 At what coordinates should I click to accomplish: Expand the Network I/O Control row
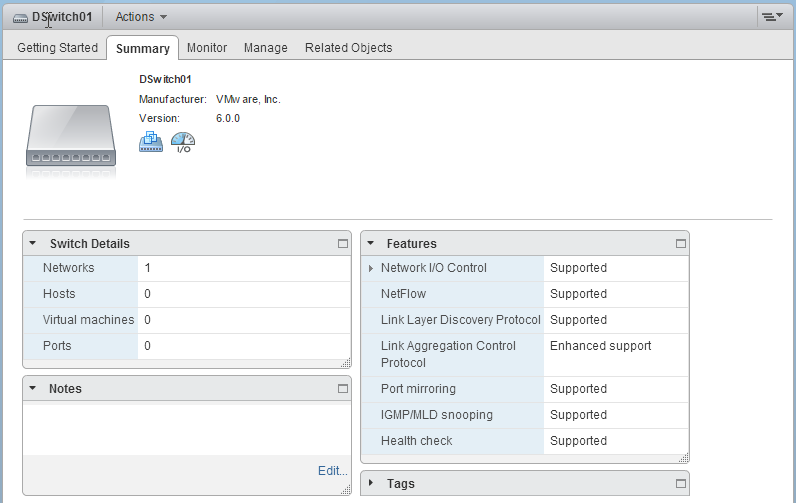click(x=371, y=268)
